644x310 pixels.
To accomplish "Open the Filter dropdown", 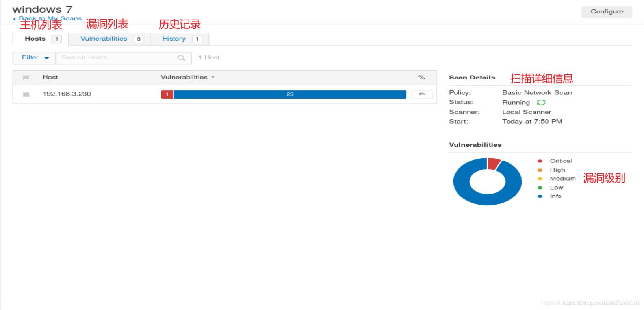I will [x=34, y=58].
